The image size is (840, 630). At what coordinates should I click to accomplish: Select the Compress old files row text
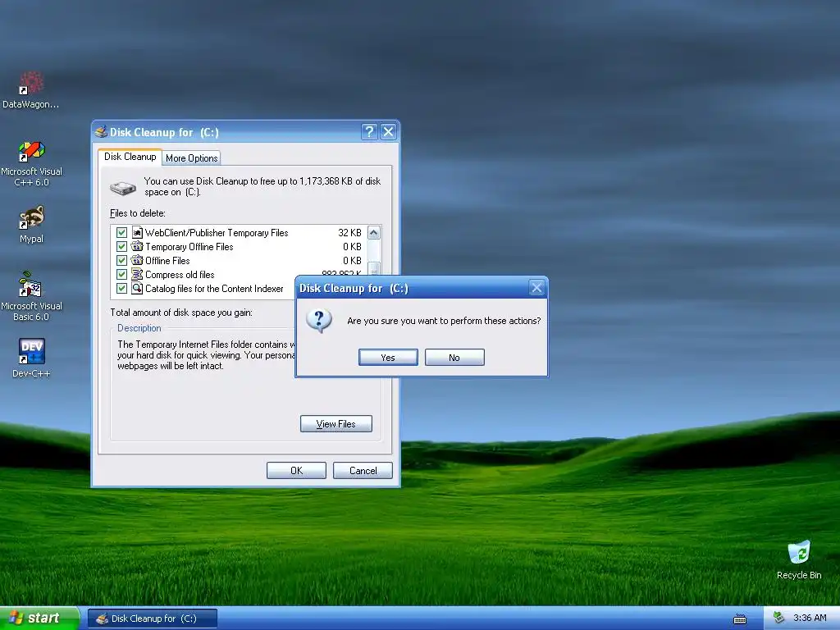tap(180, 274)
